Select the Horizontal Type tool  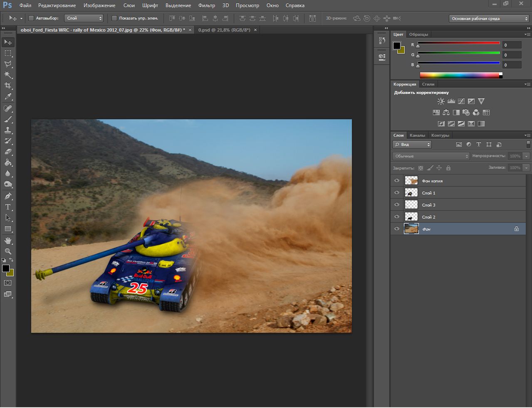8,207
